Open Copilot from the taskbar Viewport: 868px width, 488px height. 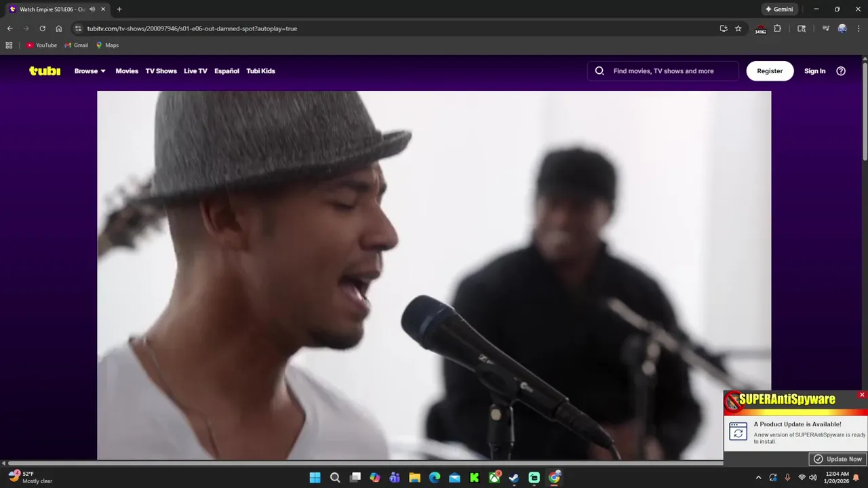point(375,478)
